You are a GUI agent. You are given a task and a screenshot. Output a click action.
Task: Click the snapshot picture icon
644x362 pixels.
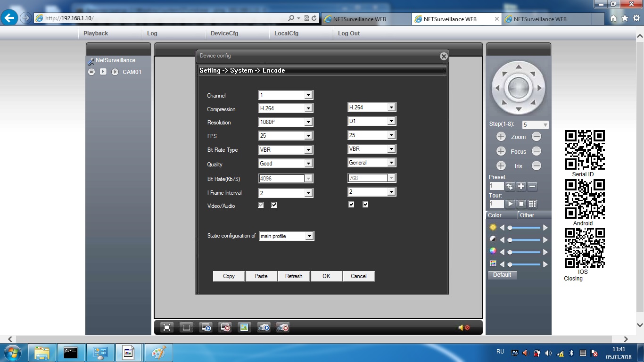tap(244, 328)
